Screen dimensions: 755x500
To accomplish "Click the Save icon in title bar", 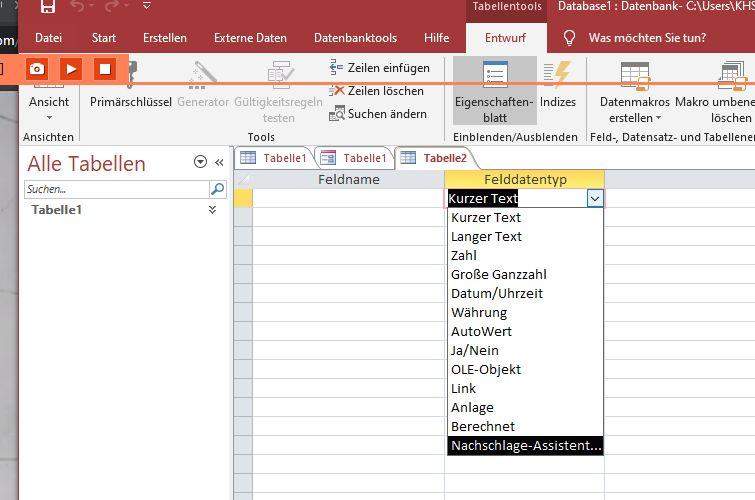I will click(48, 6).
